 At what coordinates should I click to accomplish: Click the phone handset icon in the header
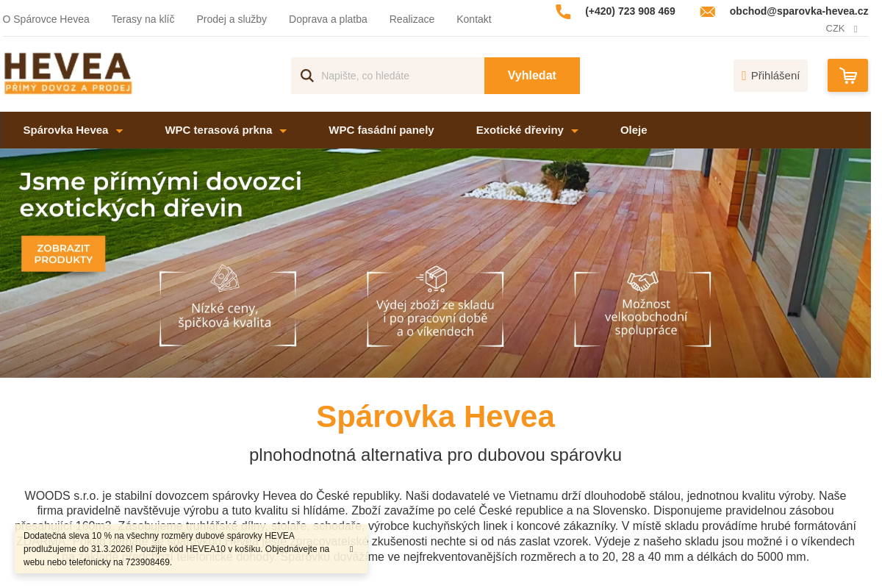click(563, 11)
